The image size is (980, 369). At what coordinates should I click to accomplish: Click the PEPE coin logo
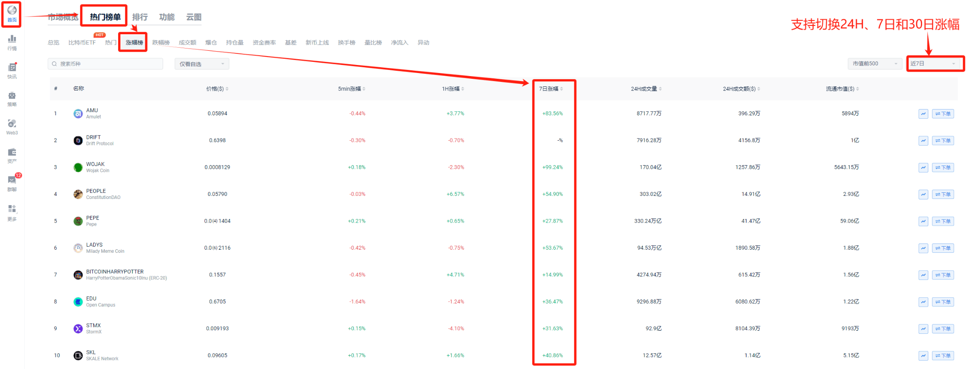(78, 221)
